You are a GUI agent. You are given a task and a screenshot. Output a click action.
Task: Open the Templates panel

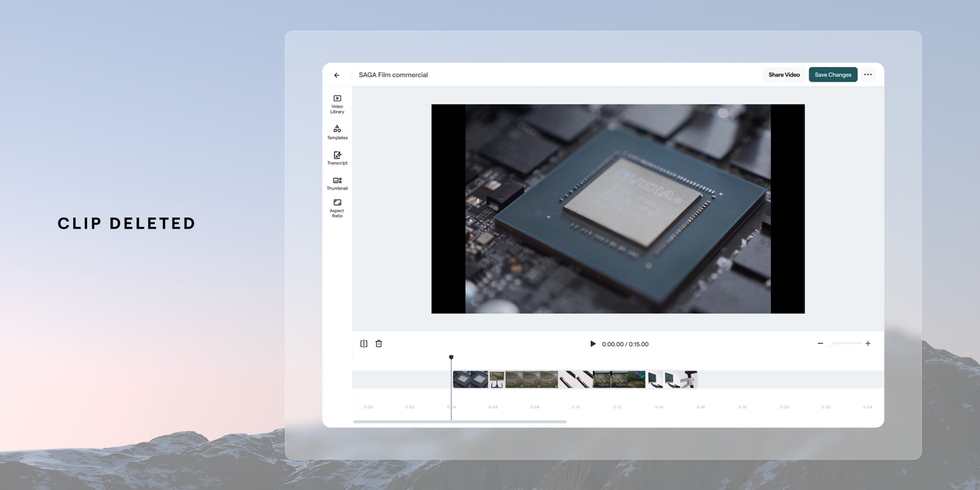point(337,133)
